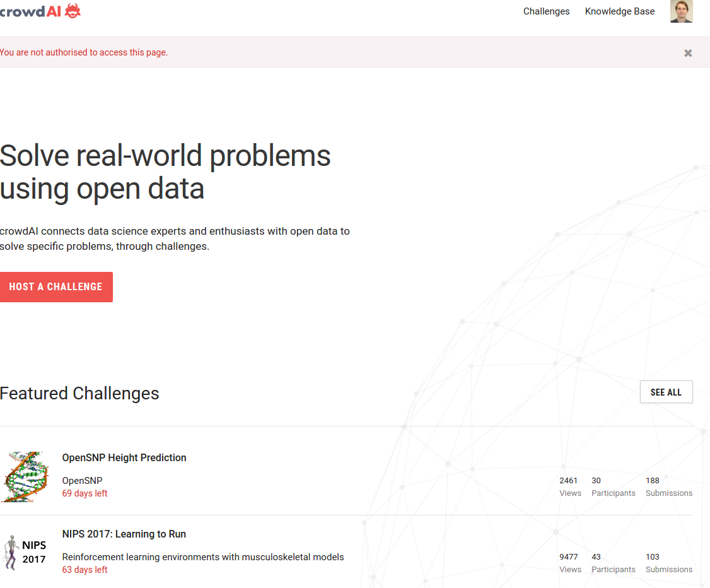Click the 'Solve real-world problems' headline
Image resolution: width=710 pixels, height=588 pixels.
click(x=165, y=172)
